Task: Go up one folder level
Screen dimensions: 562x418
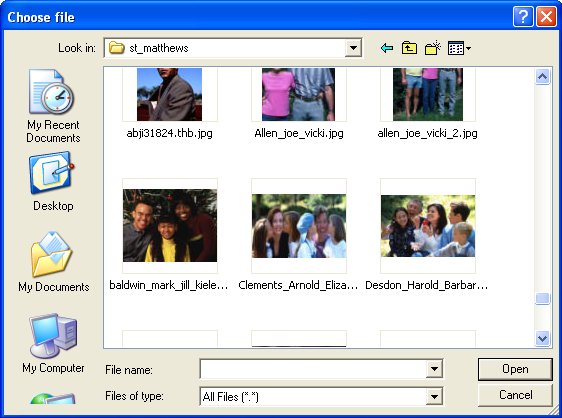Action: 409,48
